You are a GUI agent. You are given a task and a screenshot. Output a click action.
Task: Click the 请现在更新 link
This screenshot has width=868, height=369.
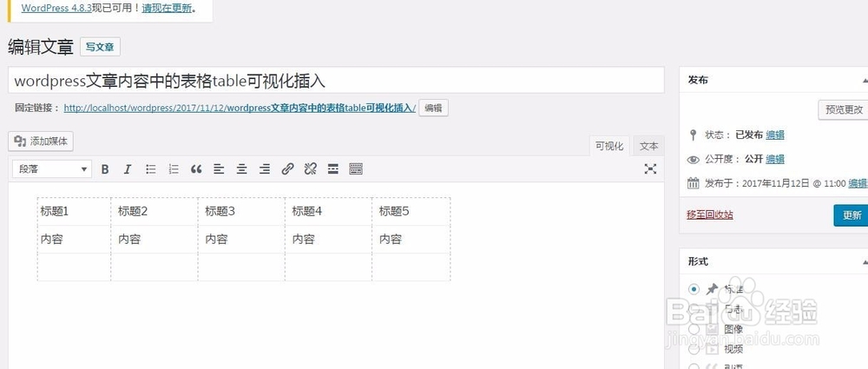[x=167, y=9]
